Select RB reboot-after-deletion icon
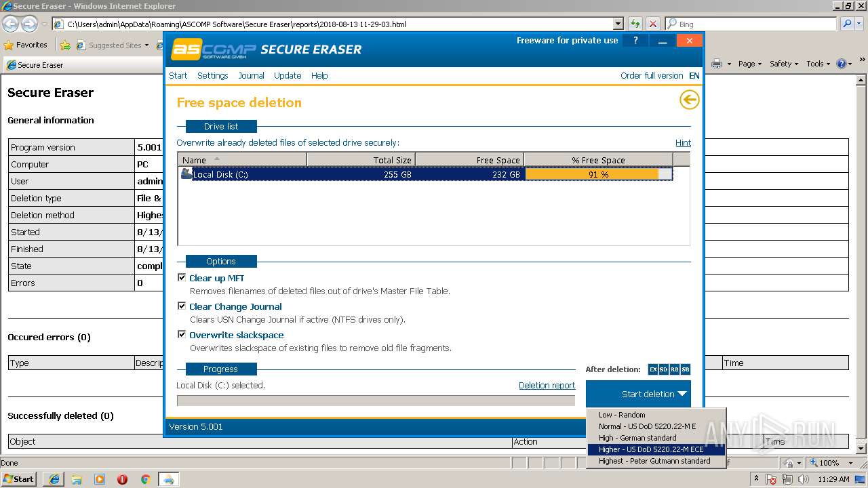The image size is (868, 488). (x=675, y=369)
